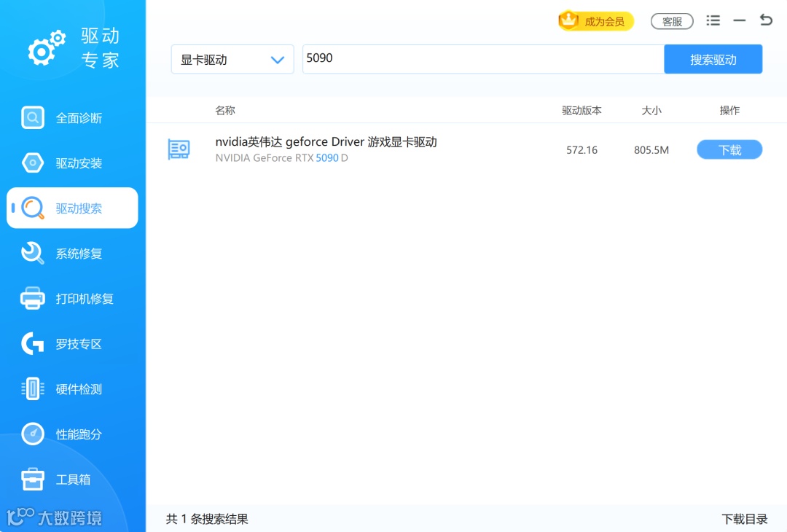Image resolution: width=787 pixels, height=532 pixels.
Task: Click the 驱动版本 column header
Action: pyautogui.click(x=582, y=111)
